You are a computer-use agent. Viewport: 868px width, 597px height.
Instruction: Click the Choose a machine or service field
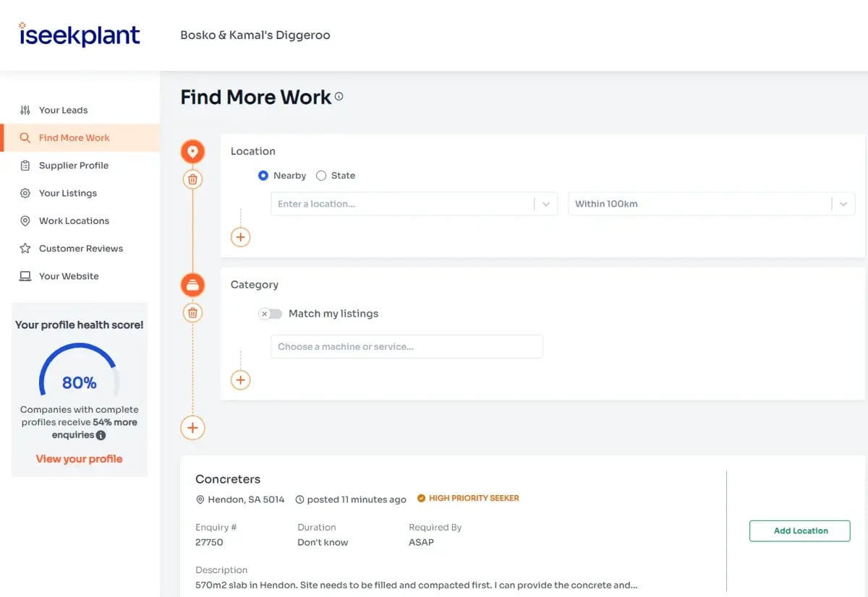[x=407, y=346]
